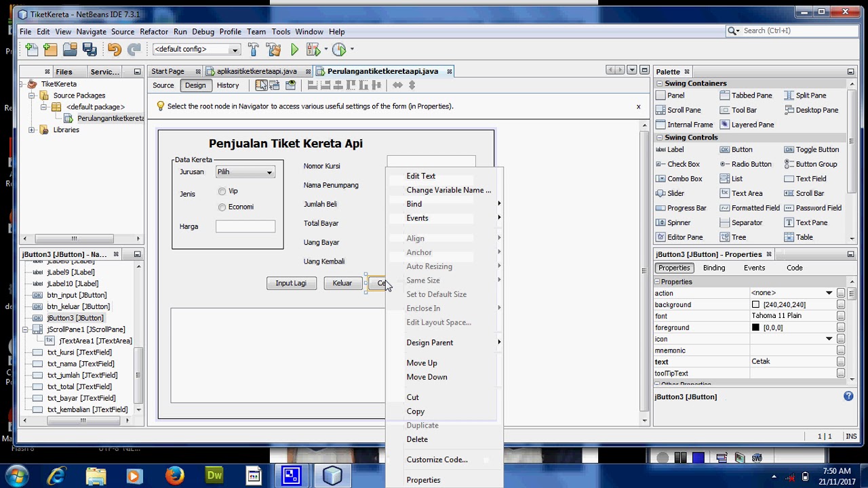Create a new file with toolbar icon
The width and height of the screenshot is (868, 488).
(x=31, y=49)
